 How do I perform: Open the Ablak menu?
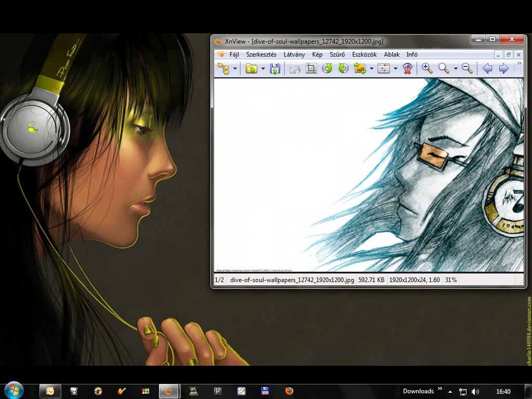click(x=392, y=54)
